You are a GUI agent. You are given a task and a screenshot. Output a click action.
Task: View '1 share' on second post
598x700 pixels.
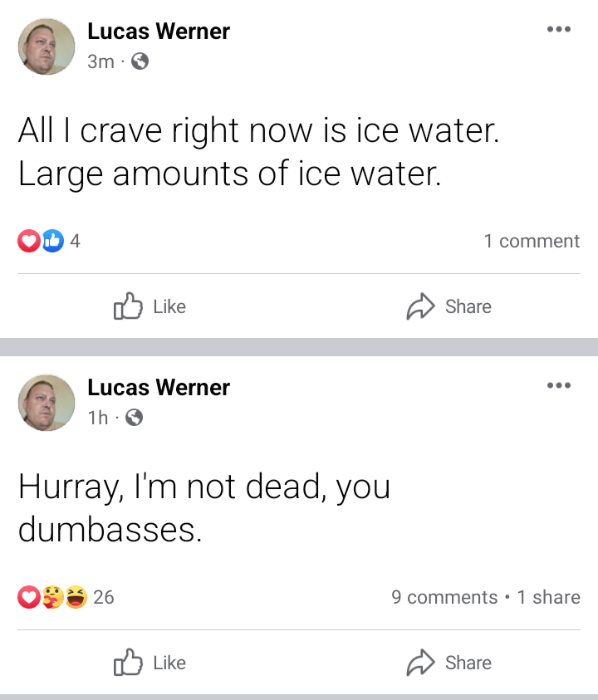pyautogui.click(x=548, y=597)
